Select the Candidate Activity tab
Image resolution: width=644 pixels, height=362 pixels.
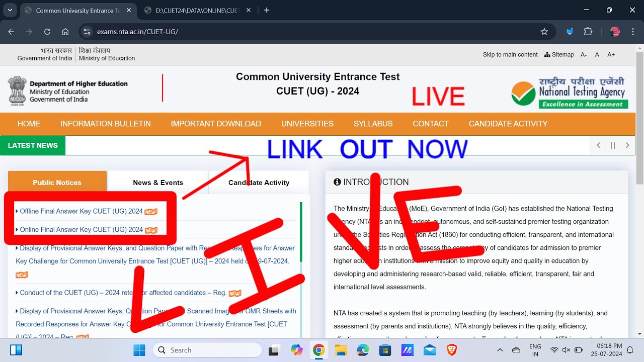pos(259,183)
